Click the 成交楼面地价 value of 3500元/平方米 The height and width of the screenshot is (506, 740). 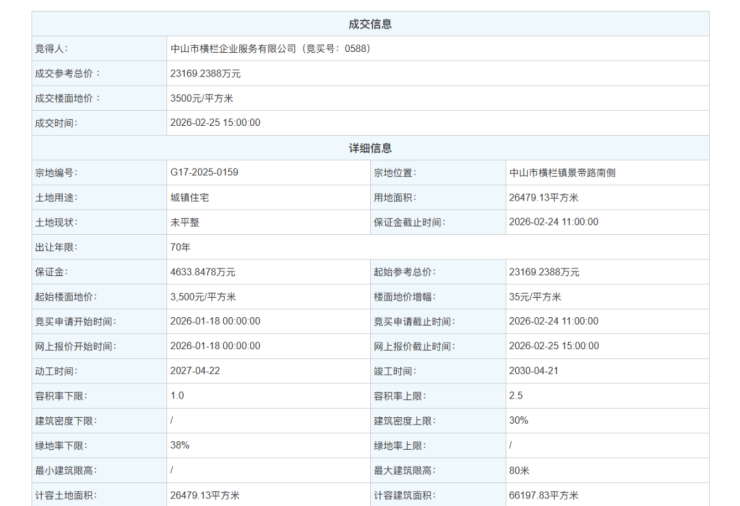click(202, 98)
